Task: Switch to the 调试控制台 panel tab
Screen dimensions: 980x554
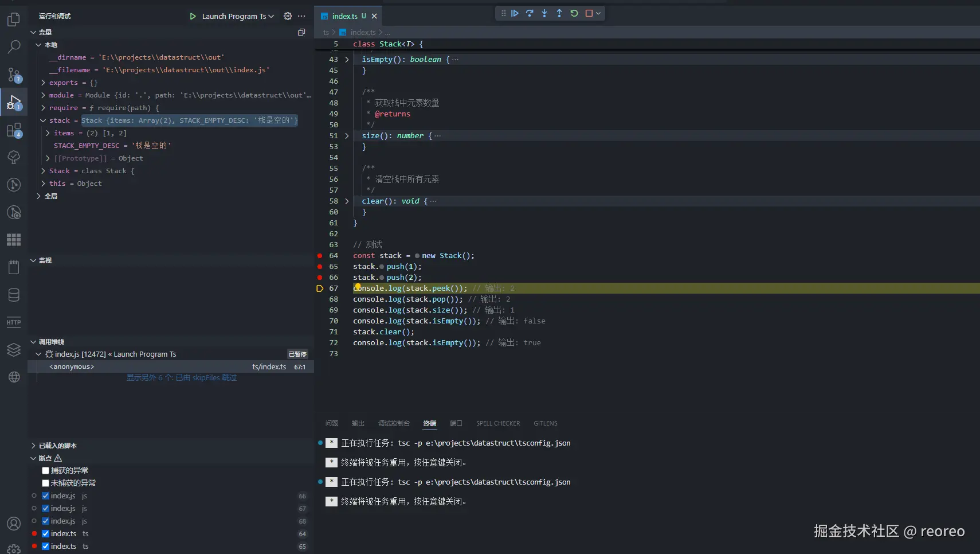Action: [x=394, y=423]
